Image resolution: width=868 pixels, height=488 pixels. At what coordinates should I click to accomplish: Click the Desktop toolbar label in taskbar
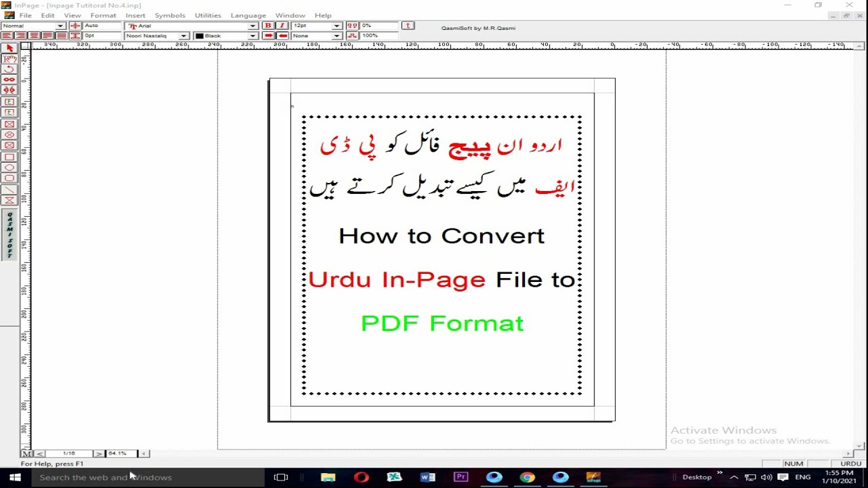pos(696,477)
